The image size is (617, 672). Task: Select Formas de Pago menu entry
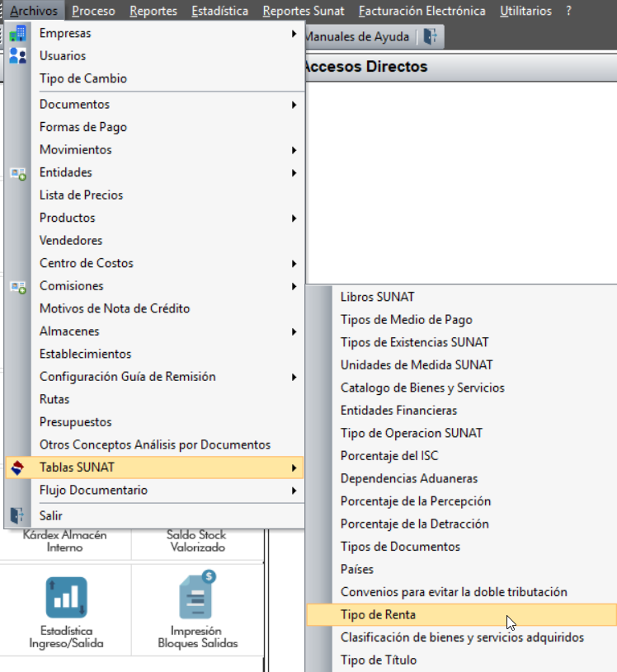pyautogui.click(x=154, y=127)
